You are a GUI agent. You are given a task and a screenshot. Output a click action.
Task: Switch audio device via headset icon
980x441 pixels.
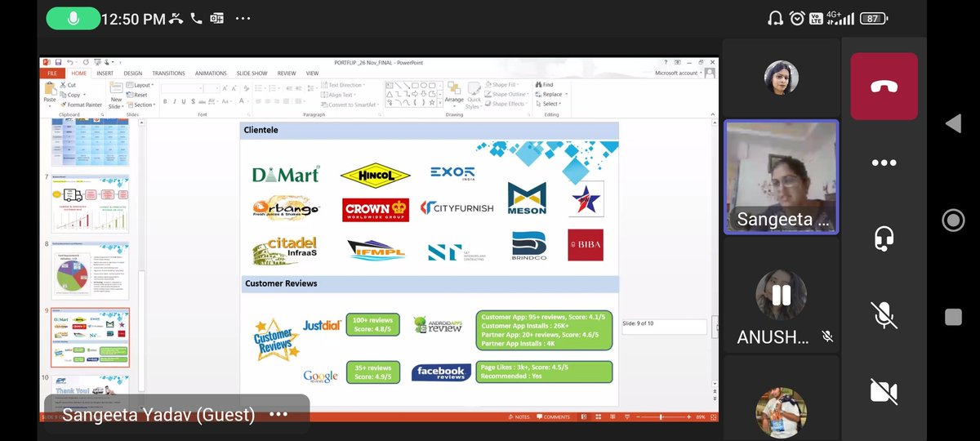(x=884, y=238)
